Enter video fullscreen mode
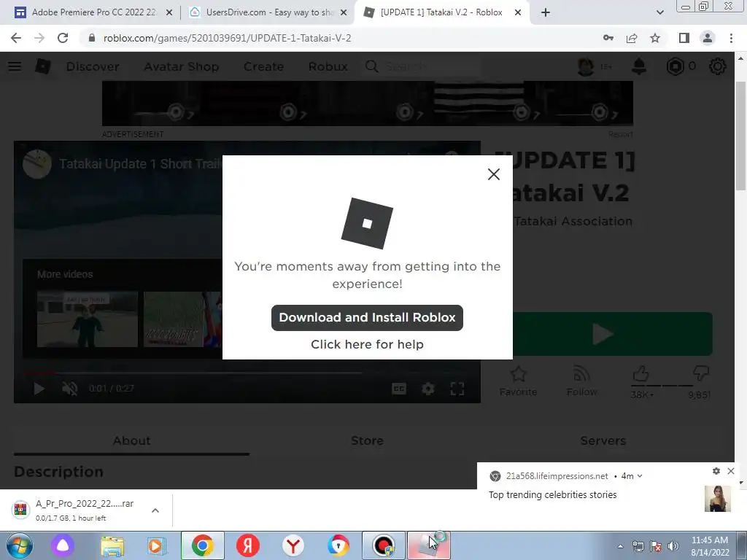The height and width of the screenshot is (560, 747). pyautogui.click(x=457, y=389)
